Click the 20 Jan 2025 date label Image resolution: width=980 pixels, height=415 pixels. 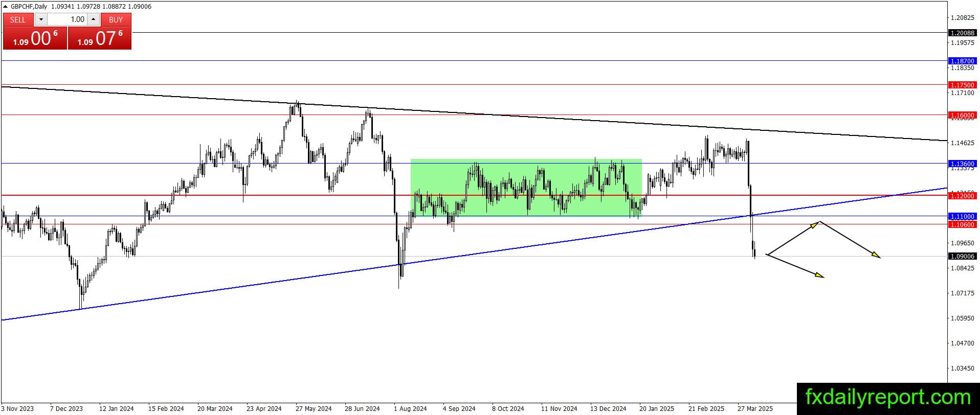[657, 409]
